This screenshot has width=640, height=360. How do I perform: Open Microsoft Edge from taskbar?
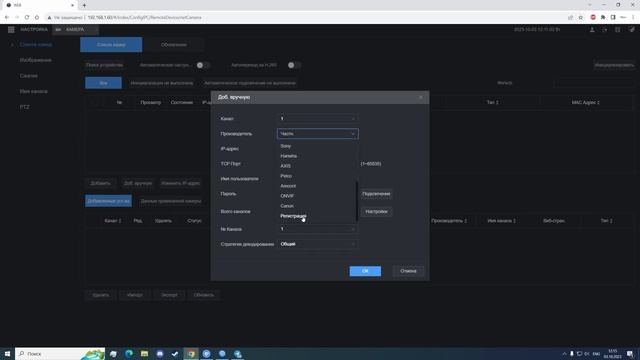click(129, 353)
